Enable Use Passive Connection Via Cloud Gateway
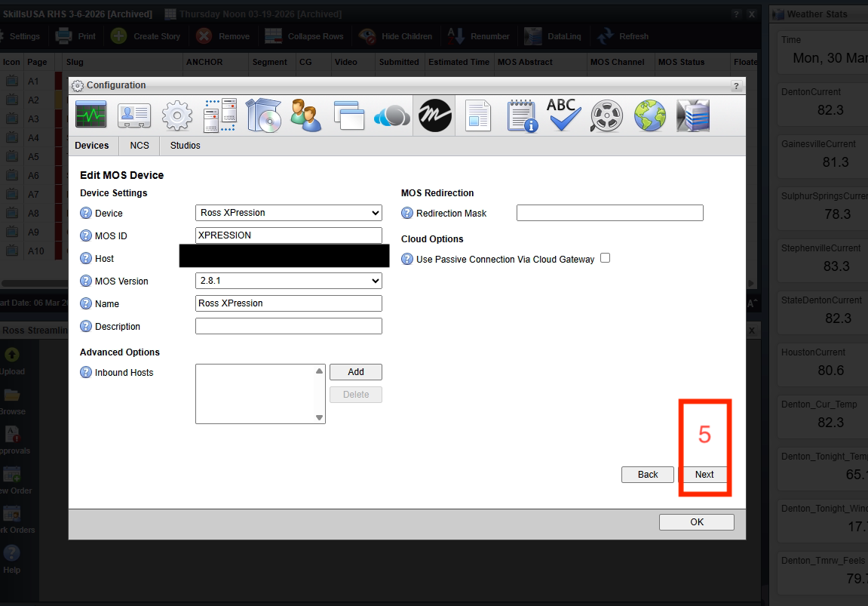This screenshot has height=606, width=868. [x=605, y=258]
